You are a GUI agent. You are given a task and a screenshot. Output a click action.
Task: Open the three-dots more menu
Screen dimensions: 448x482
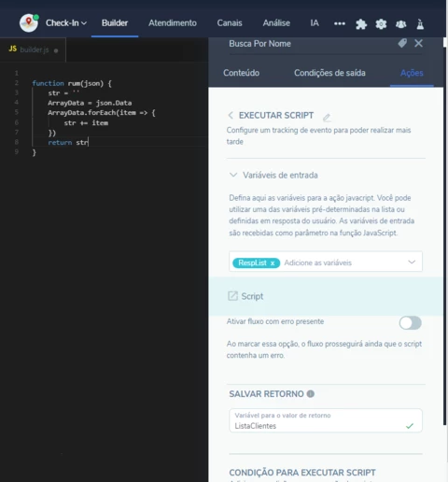(340, 23)
